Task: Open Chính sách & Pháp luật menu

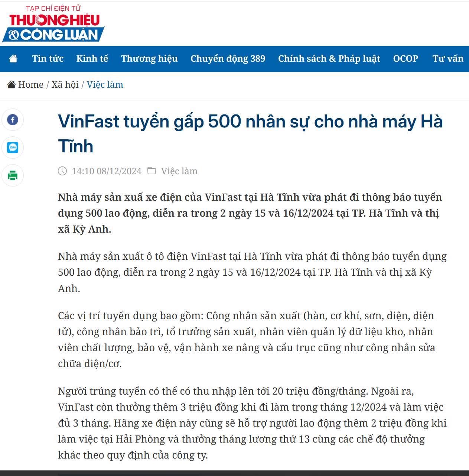Action: (x=329, y=59)
